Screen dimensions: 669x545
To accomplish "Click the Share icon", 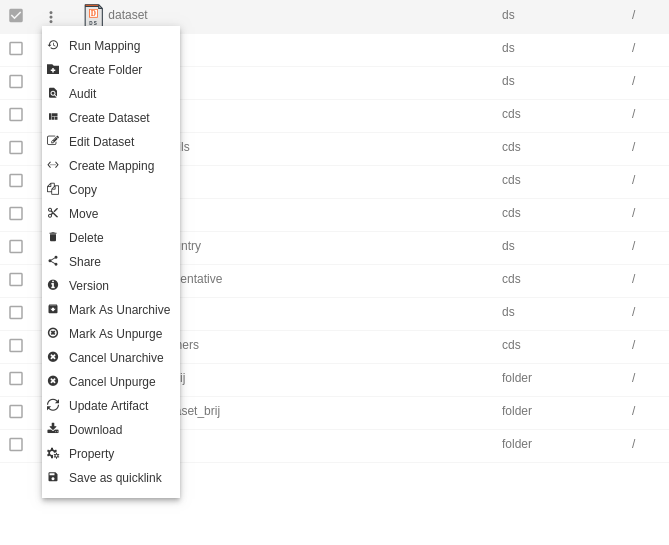I will (53, 261).
